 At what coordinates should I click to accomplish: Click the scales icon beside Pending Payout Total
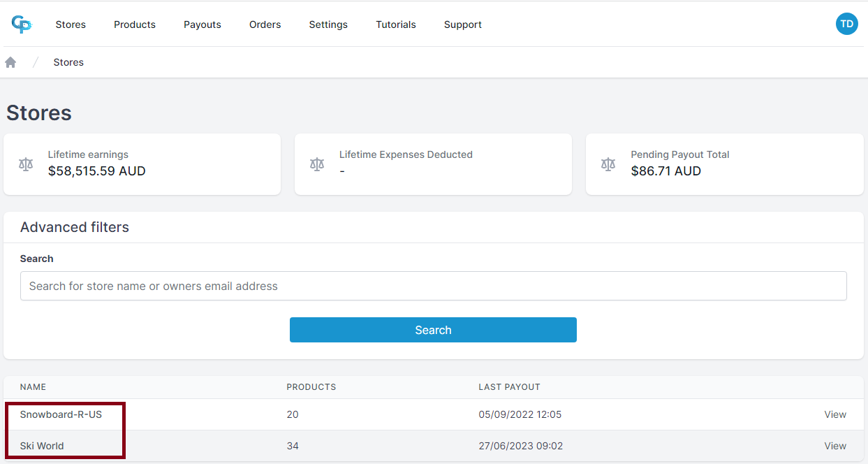click(608, 164)
